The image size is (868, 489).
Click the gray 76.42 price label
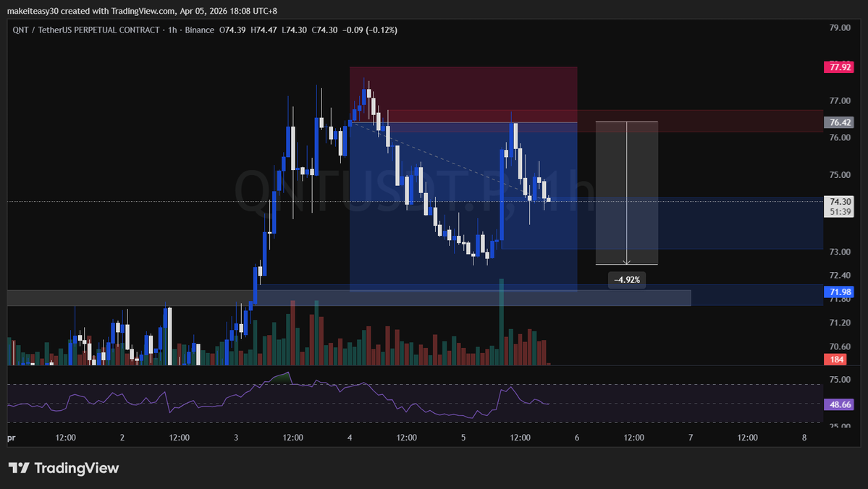(x=839, y=122)
